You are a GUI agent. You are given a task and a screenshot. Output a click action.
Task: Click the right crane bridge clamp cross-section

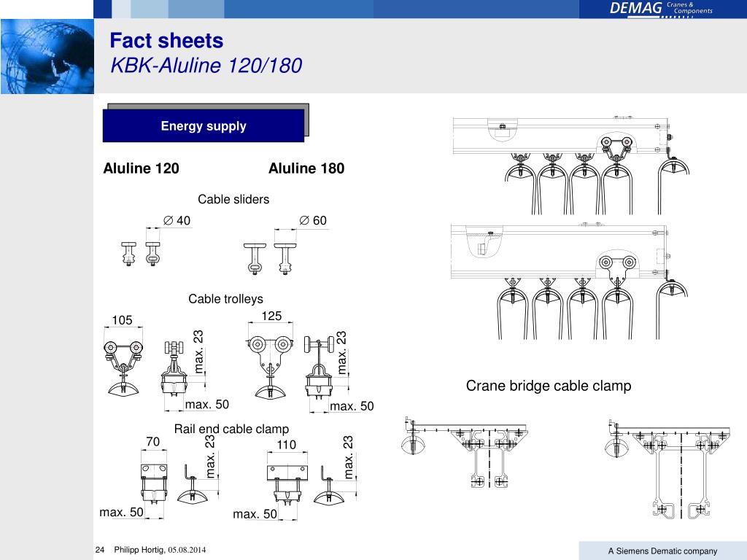point(667,469)
